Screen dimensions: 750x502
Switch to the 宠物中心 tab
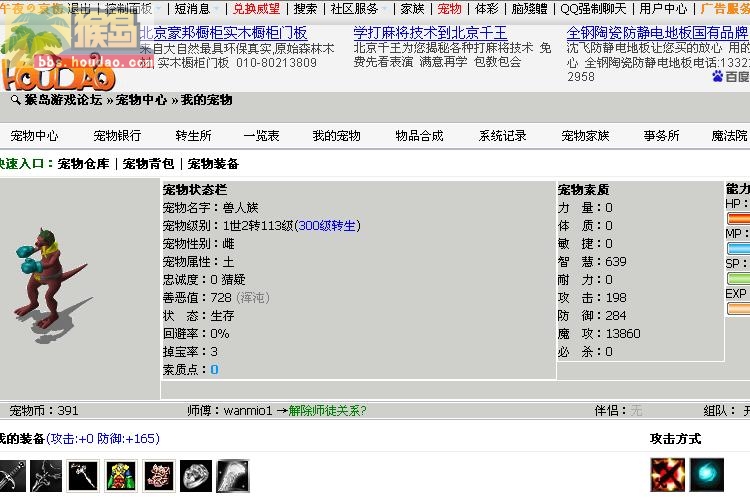click(x=34, y=136)
